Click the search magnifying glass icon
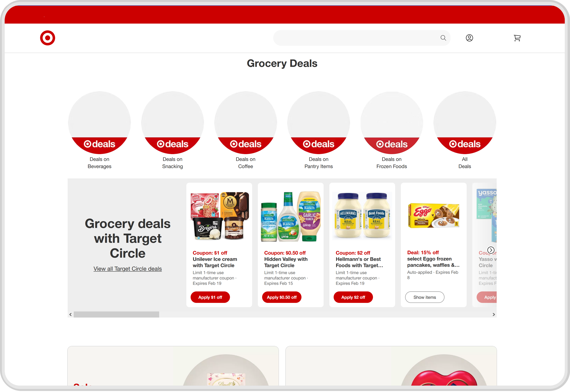The width and height of the screenshot is (570, 392). point(443,38)
